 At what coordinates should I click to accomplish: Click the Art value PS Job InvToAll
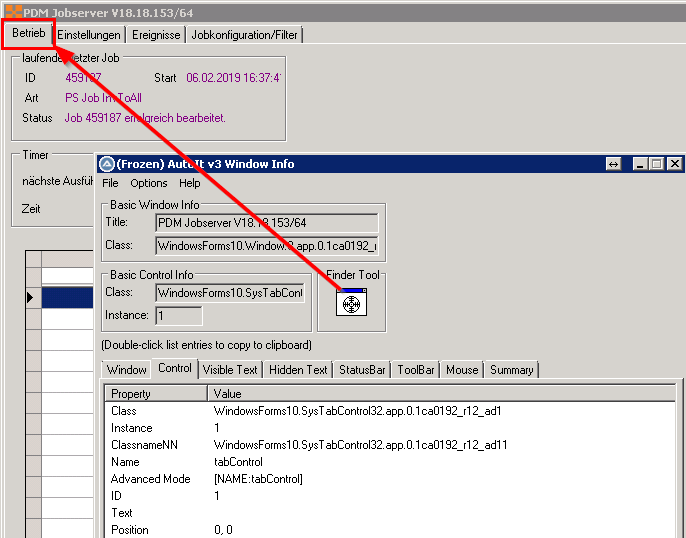103,98
